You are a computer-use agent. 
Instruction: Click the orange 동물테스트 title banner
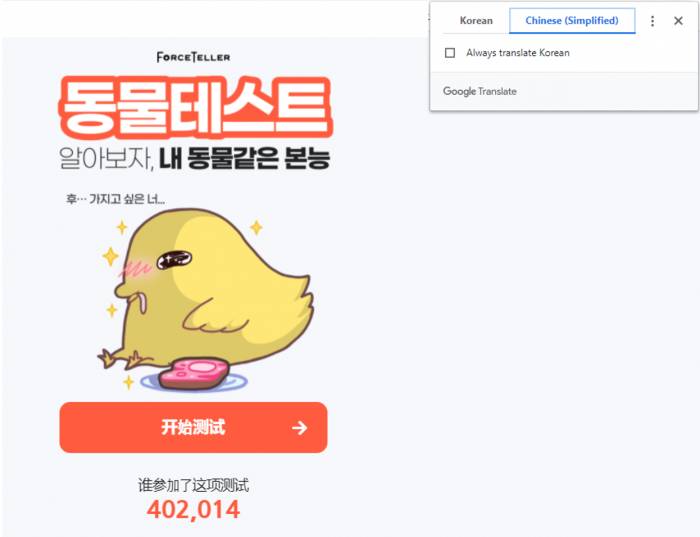(x=196, y=108)
